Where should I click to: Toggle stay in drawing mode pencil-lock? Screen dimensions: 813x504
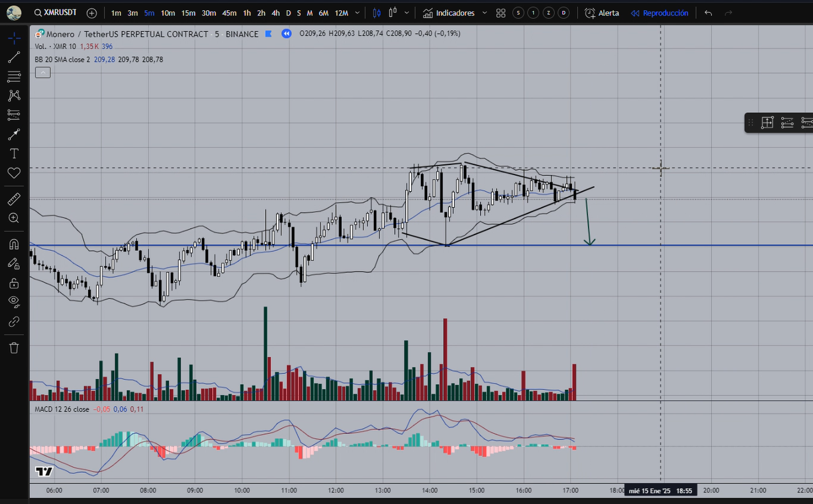[x=14, y=263]
